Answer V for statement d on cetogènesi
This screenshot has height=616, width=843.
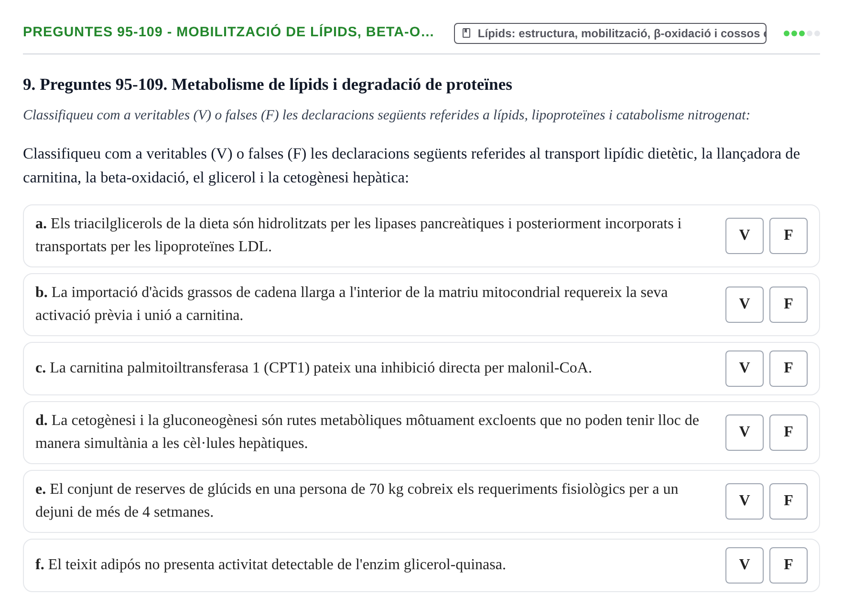(x=744, y=433)
